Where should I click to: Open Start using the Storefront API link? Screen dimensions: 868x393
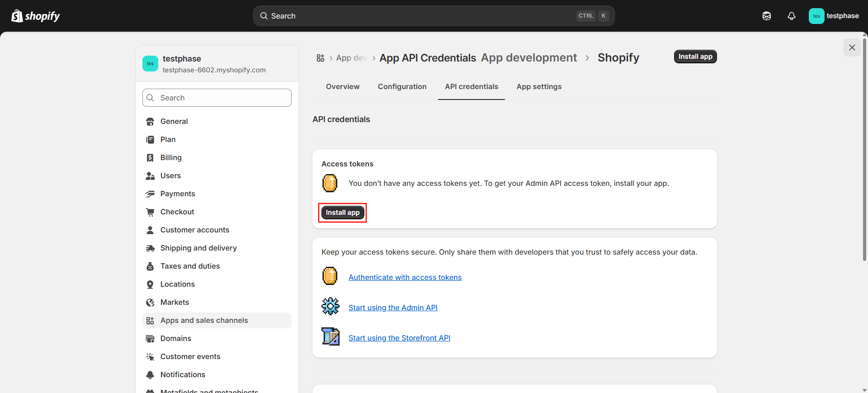coord(399,338)
